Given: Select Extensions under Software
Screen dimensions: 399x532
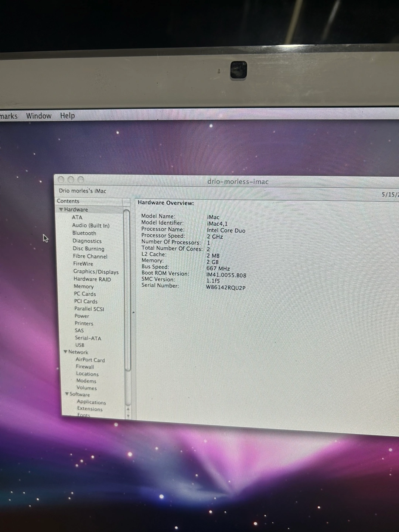Looking at the screenshot, I should point(90,409).
